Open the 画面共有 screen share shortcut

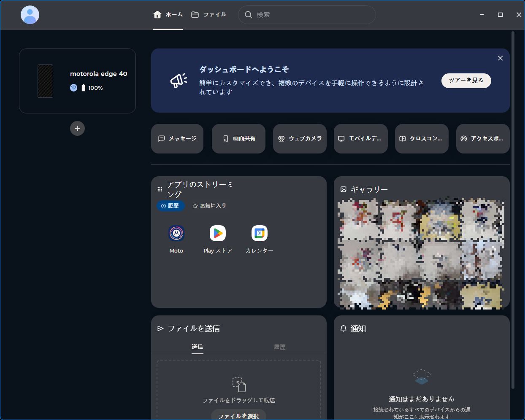(x=238, y=139)
